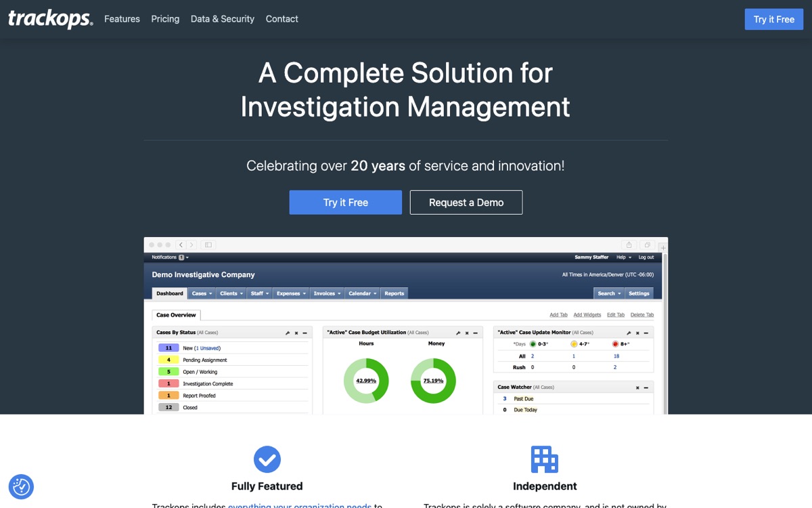Image resolution: width=812 pixels, height=508 pixels.
Task: Open the Notifications dropdown in the demo
Action: point(170,257)
